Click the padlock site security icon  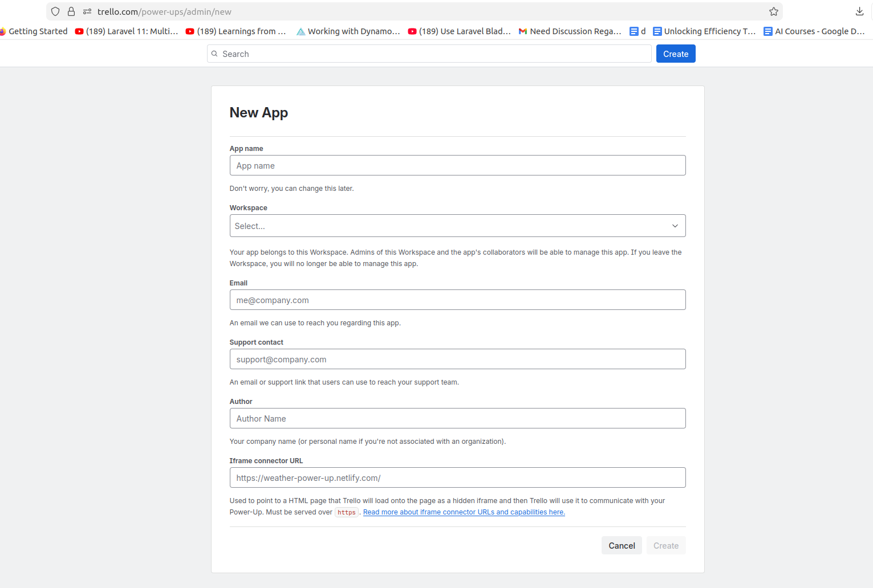tap(71, 11)
